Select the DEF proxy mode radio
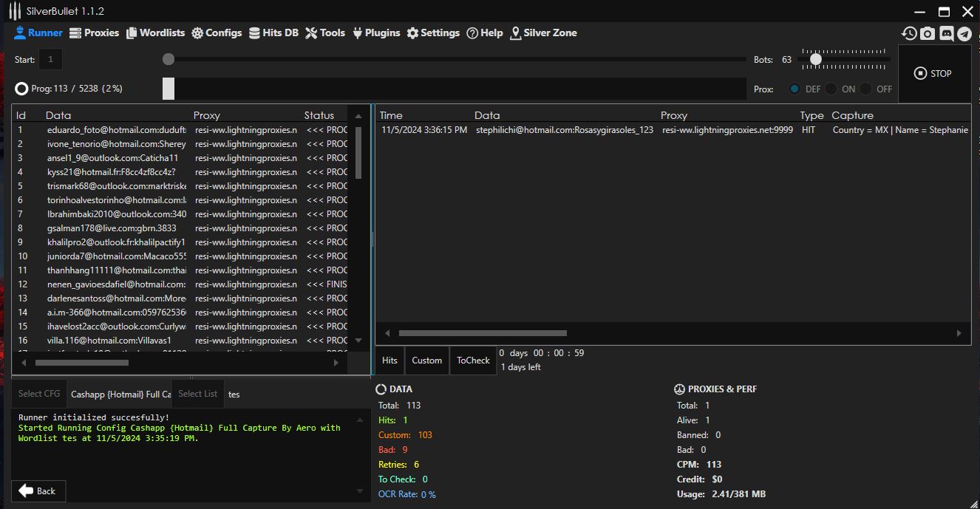The height and width of the screenshot is (509, 980). point(794,89)
